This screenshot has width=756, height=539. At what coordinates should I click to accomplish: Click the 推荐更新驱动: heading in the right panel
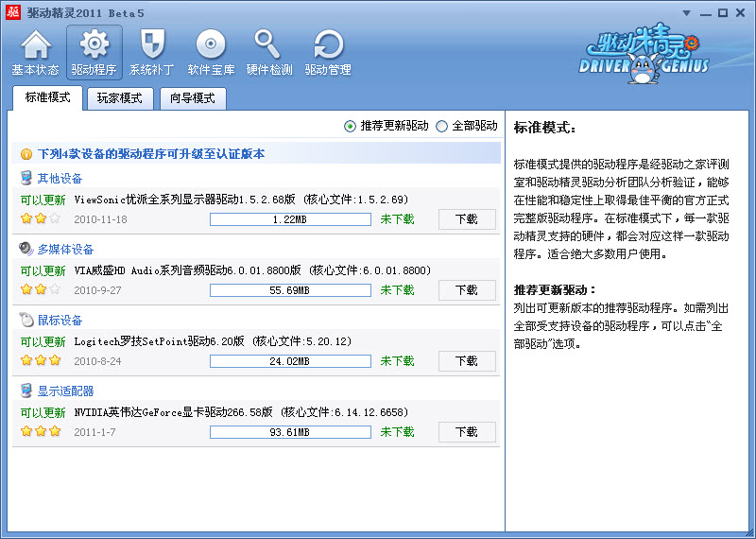556,290
